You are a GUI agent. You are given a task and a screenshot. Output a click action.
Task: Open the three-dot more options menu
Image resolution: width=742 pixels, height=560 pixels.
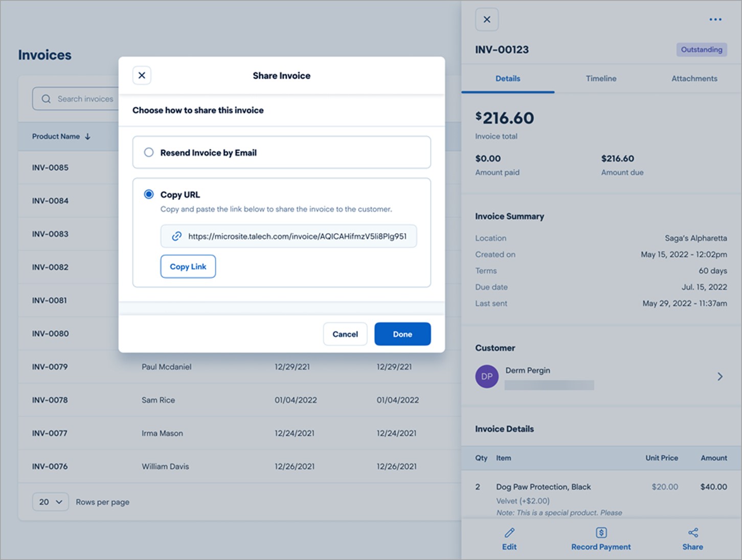click(715, 19)
